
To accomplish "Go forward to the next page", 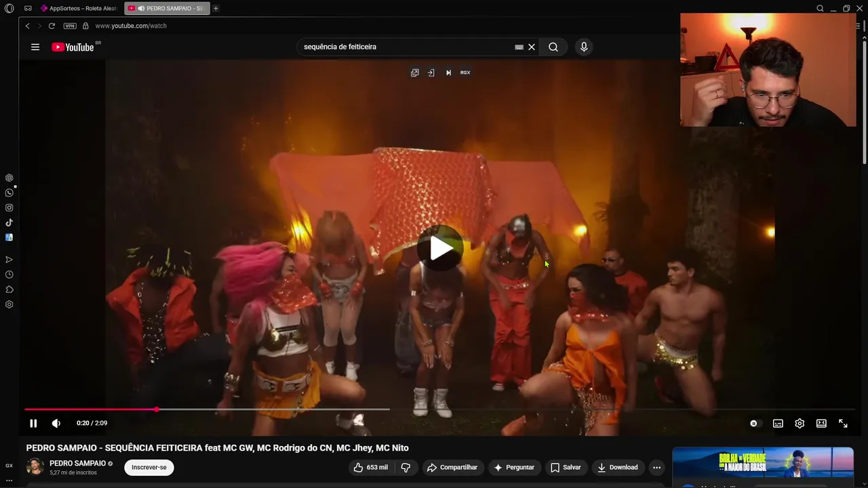I will [x=39, y=26].
